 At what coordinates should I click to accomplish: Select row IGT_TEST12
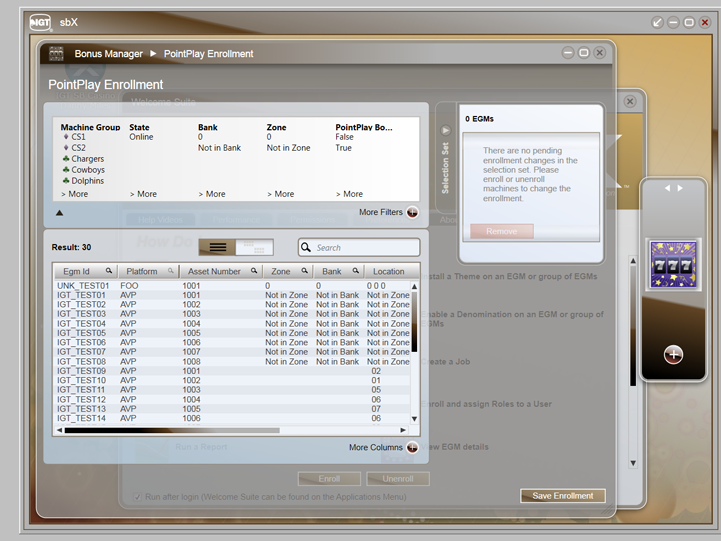click(x=232, y=399)
